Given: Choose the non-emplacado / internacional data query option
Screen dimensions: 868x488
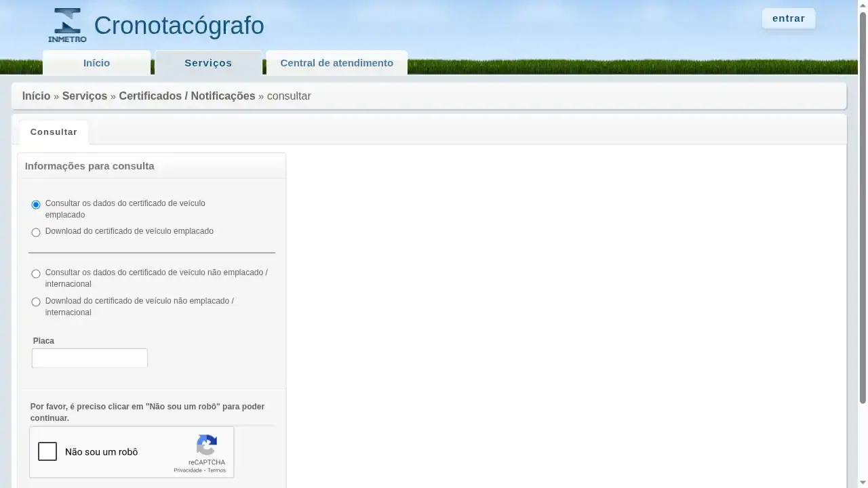Looking at the screenshot, I should (x=35, y=273).
